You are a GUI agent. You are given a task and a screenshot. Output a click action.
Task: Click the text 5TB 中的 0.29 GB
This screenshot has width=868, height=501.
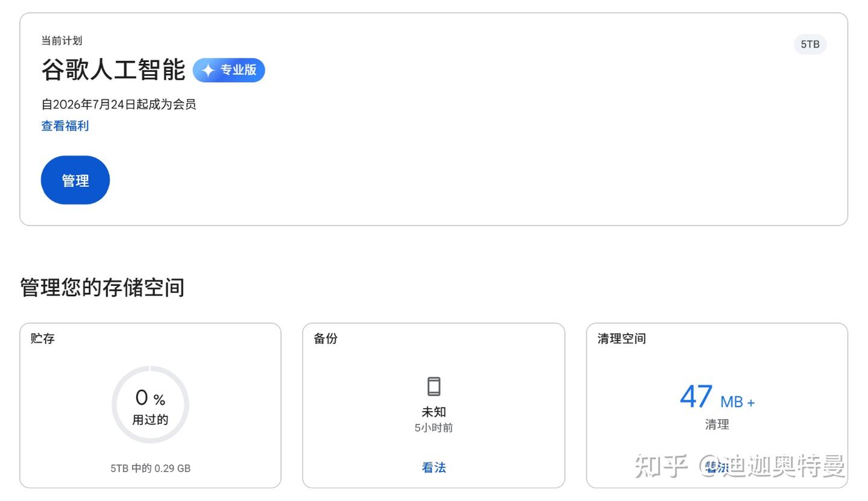(150, 468)
